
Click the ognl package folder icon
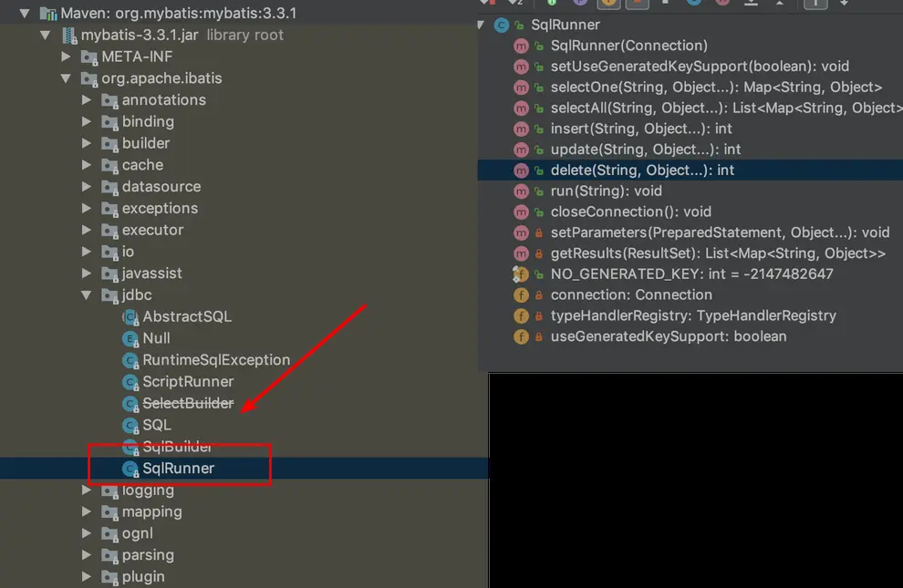point(109,534)
